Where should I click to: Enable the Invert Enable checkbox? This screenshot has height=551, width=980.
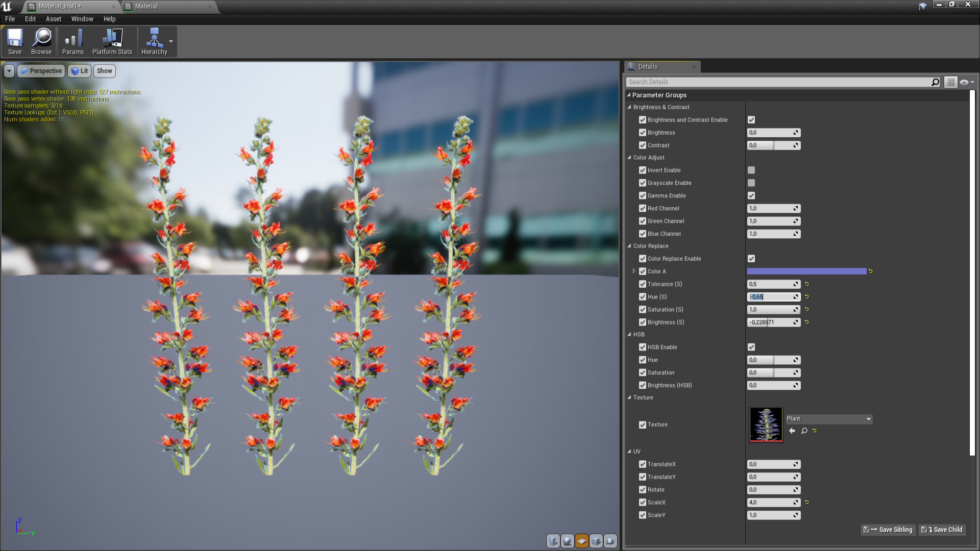point(751,170)
